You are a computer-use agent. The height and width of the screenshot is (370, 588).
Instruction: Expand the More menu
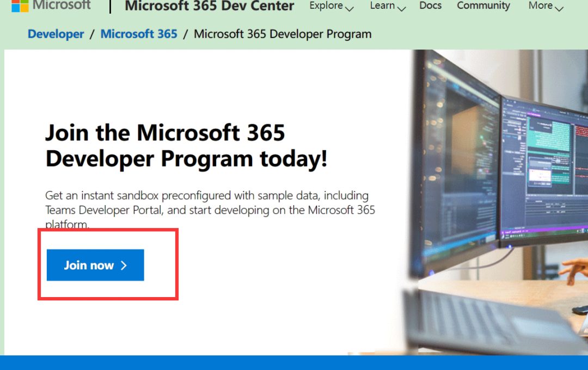coord(546,6)
